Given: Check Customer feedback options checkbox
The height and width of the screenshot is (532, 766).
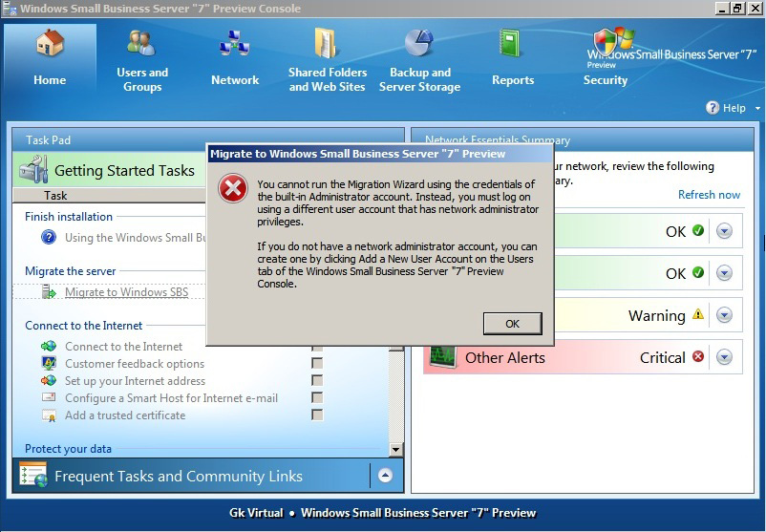Looking at the screenshot, I should (x=317, y=364).
